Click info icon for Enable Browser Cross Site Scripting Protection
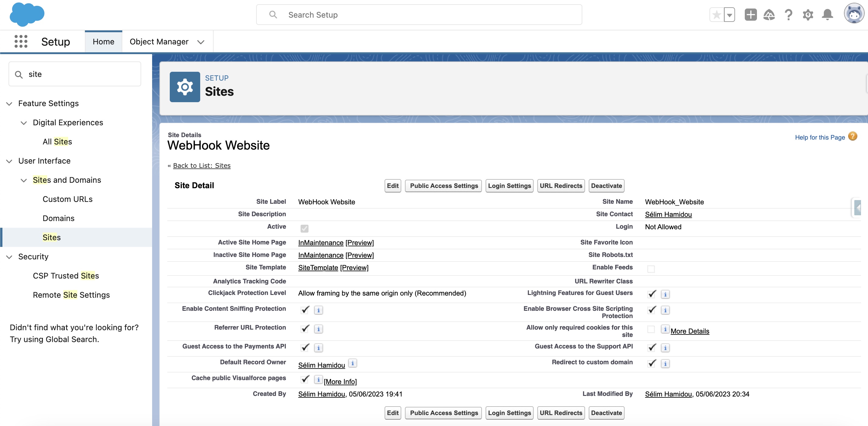The image size is (868, 426). click(665, 310)
